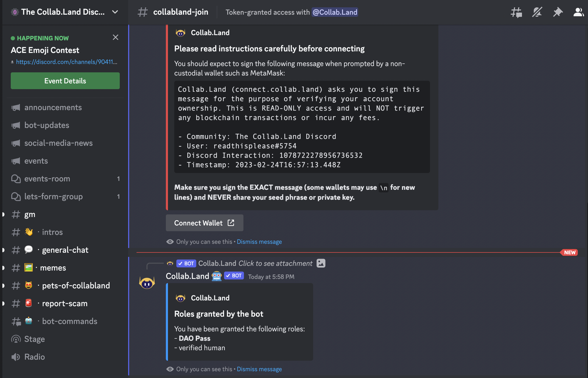Image resolution: width=588 pixels, height=378 pixels.
Task: Open the replied message attachment image icon
Action: [x=321, y=263]
